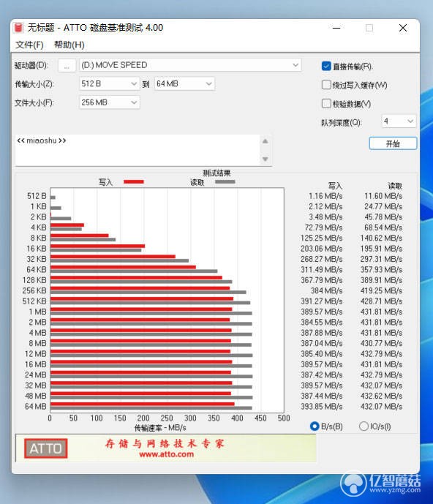This screenshot has width=433, height=504.
Task: Click the watermark mushroom logo
Action: point(353,484)
